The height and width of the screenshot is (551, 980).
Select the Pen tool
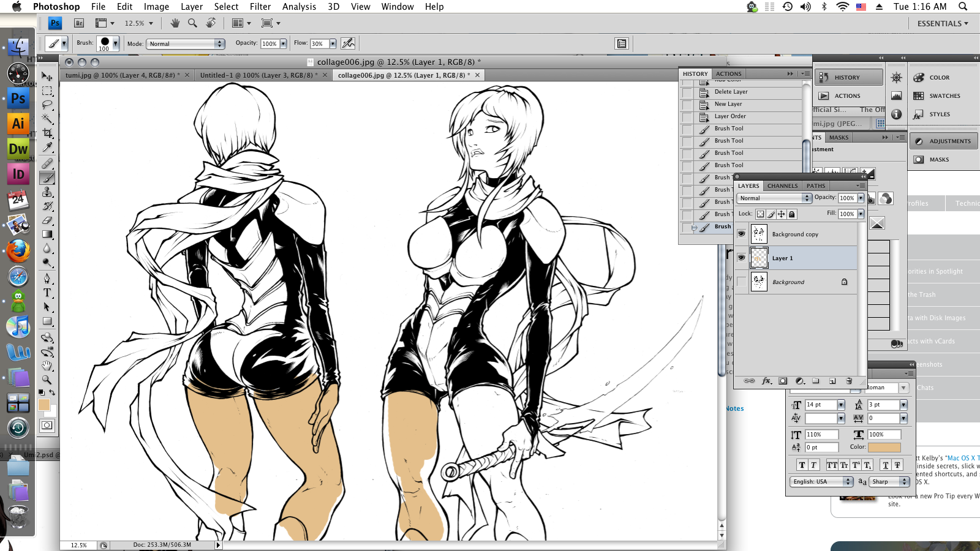[x=47, y=279]
